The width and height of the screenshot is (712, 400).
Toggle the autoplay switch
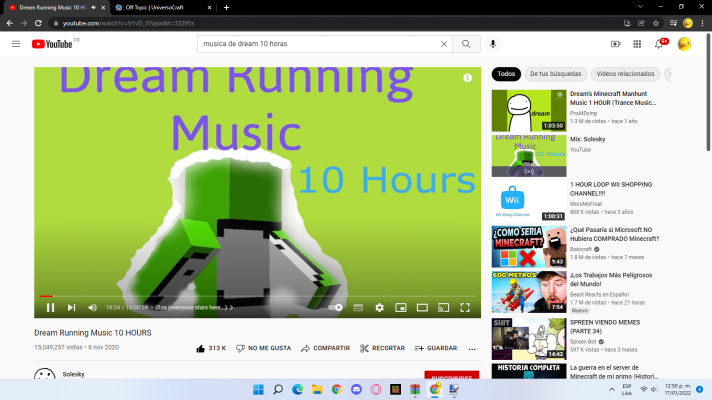pyautogui.click(x=336, y=307)
